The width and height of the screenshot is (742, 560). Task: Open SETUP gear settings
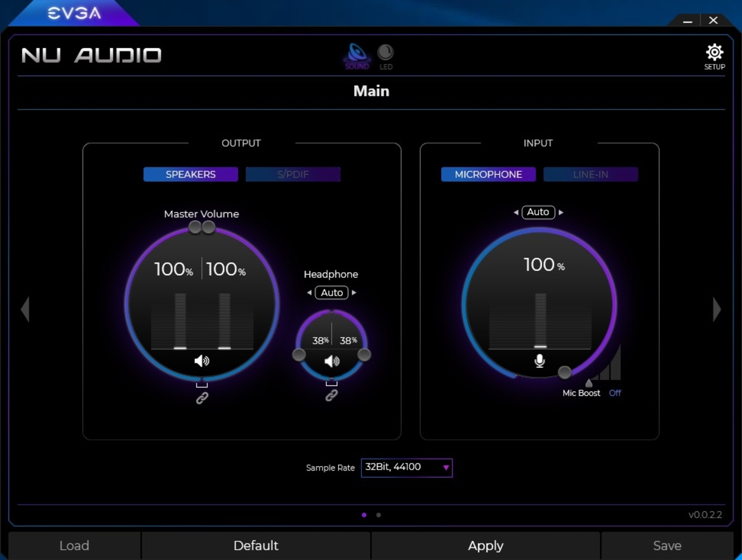pyautogui.click(x=715, y=56)
